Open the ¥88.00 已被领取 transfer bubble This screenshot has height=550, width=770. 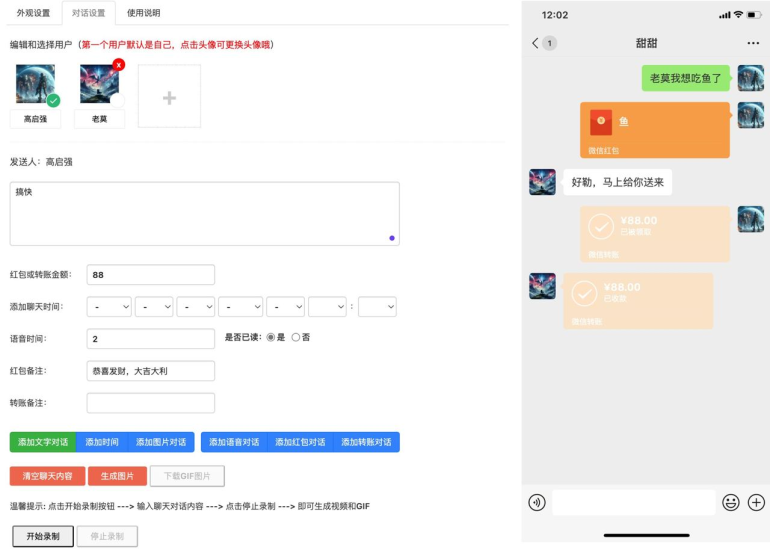pyautogui.click(x=655, y=234)
